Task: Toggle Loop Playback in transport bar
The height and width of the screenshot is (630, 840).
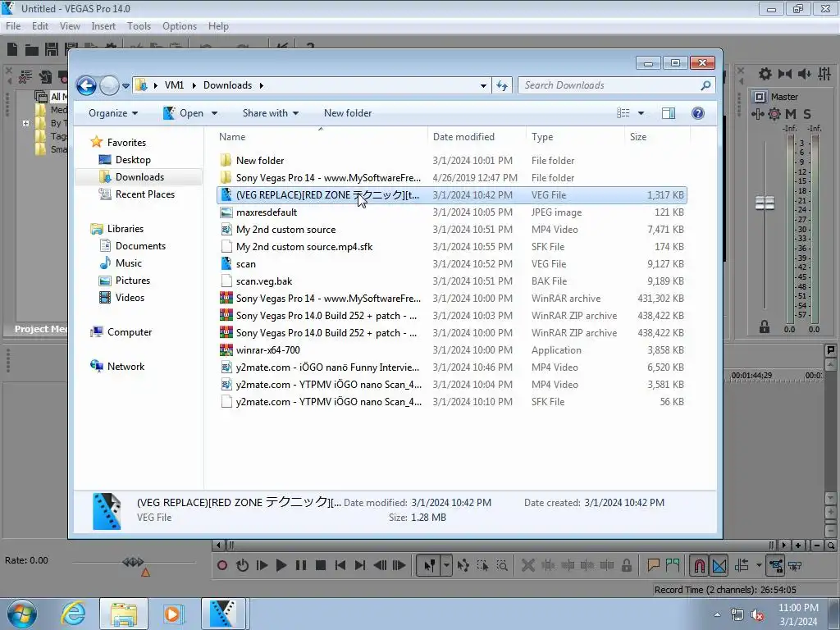Action: click(x=242, y=565)
